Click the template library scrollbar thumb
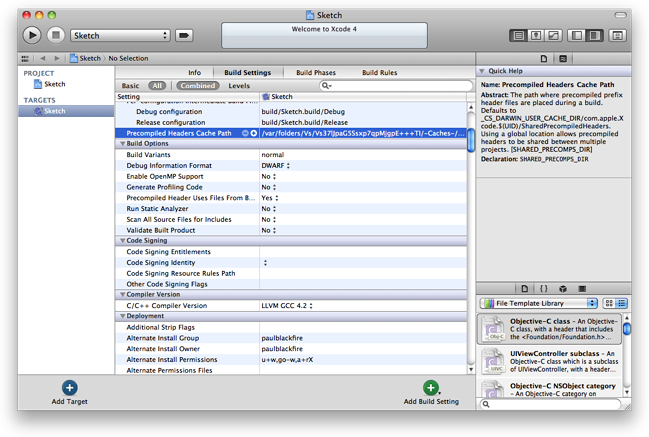Screen dimensions: 649x437 [x=627, y=329]
